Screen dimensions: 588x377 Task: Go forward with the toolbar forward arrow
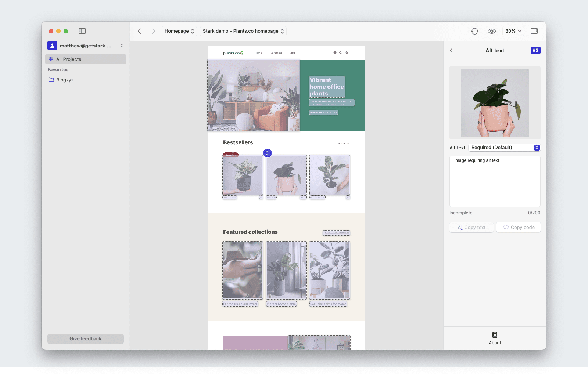pyautogui.click(x=153, y=31)
